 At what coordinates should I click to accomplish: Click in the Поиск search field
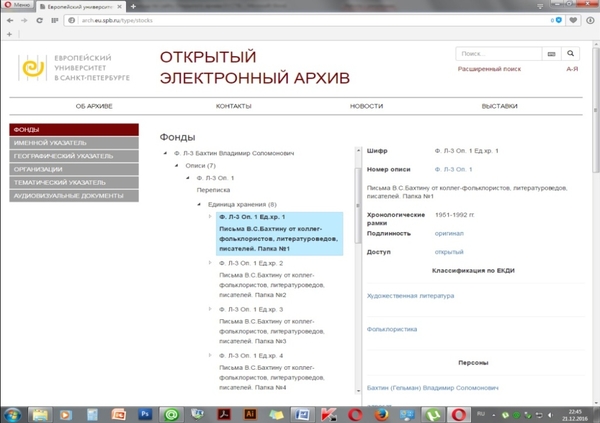(x=497, y=54)
